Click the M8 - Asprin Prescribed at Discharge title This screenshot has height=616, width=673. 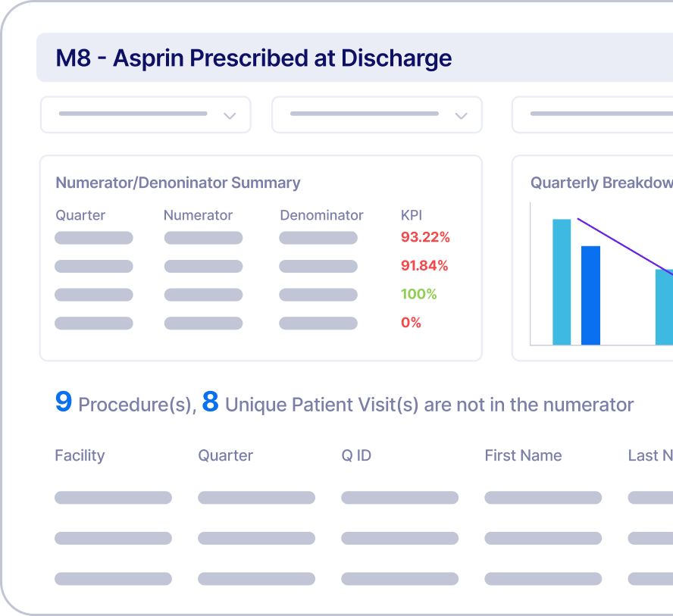252,58
